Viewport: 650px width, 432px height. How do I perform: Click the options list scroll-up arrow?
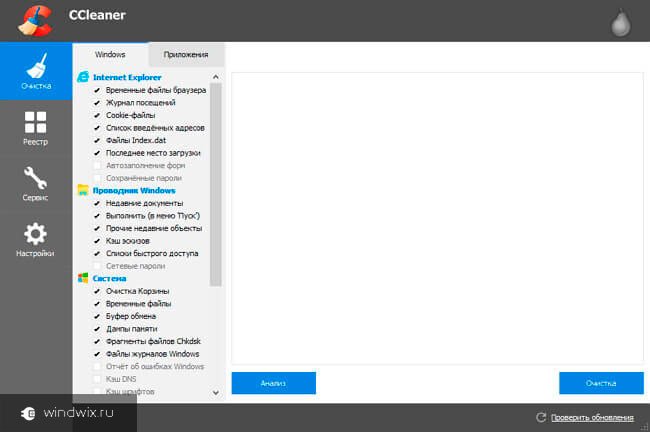[216, 77]
